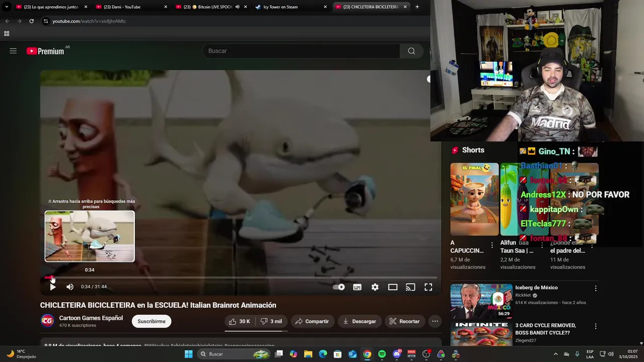Cast the video to a TV
644x362 pixels.
(x=411, y=287)
